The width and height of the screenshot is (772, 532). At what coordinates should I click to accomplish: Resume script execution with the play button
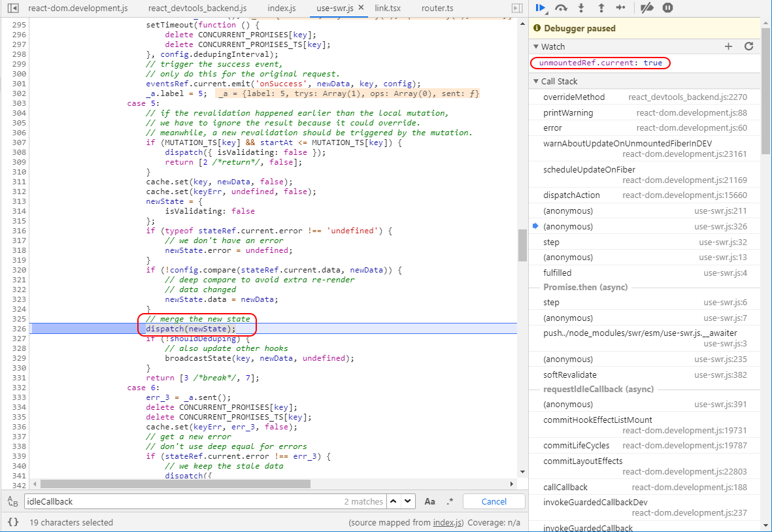[541, 8]
